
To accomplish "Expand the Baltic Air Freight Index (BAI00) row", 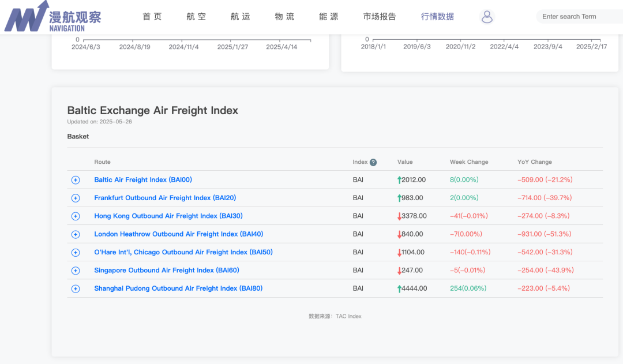I will (x=76, y=180).
